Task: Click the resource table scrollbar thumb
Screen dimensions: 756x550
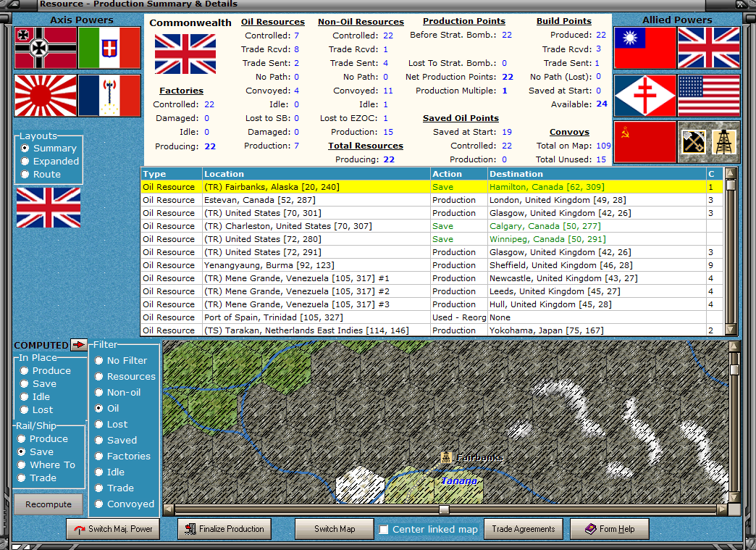Action: click(x=731, y=185)
